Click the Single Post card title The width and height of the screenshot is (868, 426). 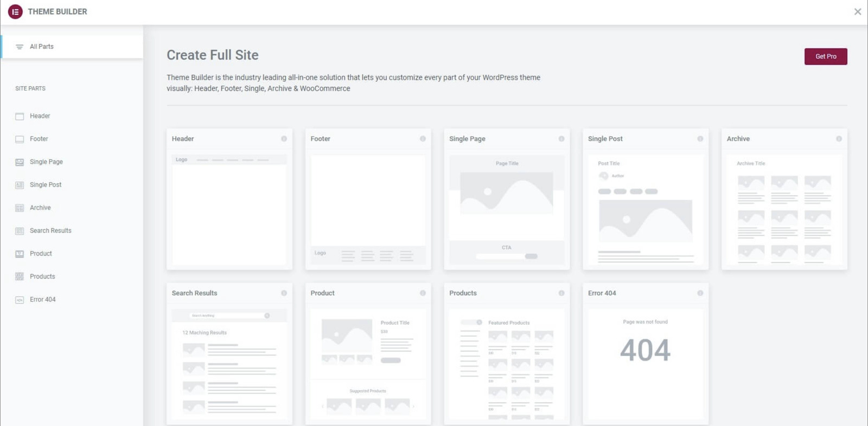pyautogui.click(x=605, y=139)
